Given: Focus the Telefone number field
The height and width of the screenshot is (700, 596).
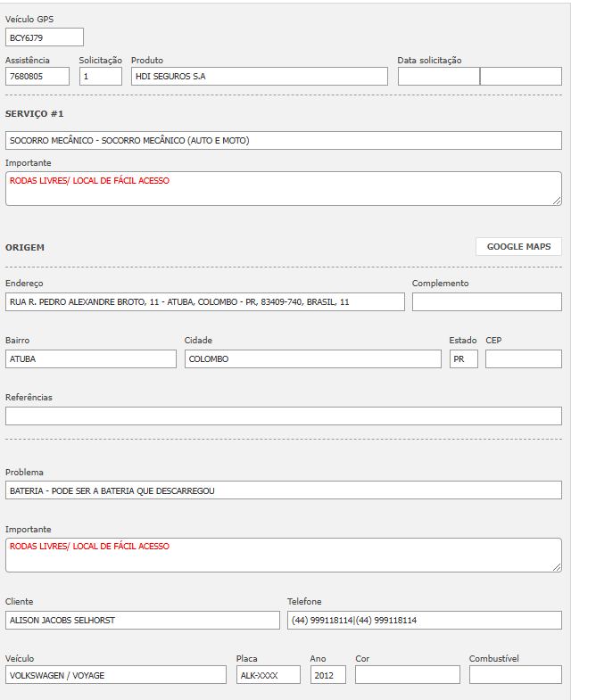Looking at the screenshot, I should (424, 620).
